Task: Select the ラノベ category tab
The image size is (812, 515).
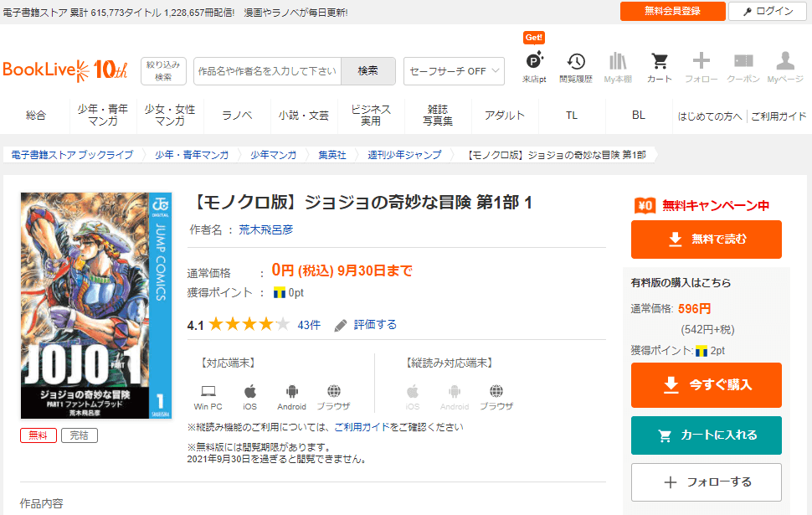Action: coord(237,116)
